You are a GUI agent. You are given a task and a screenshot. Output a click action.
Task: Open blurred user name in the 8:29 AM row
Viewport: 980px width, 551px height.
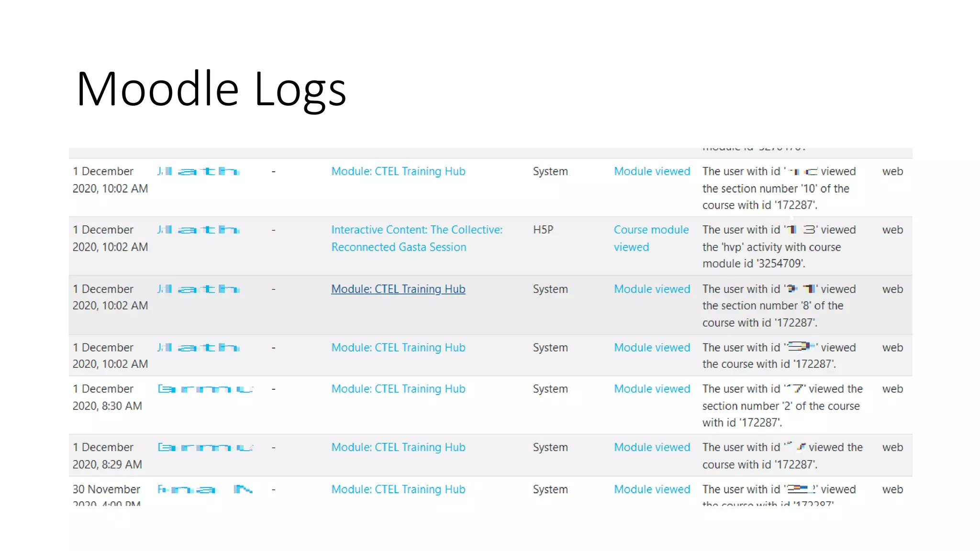(205, 448)
